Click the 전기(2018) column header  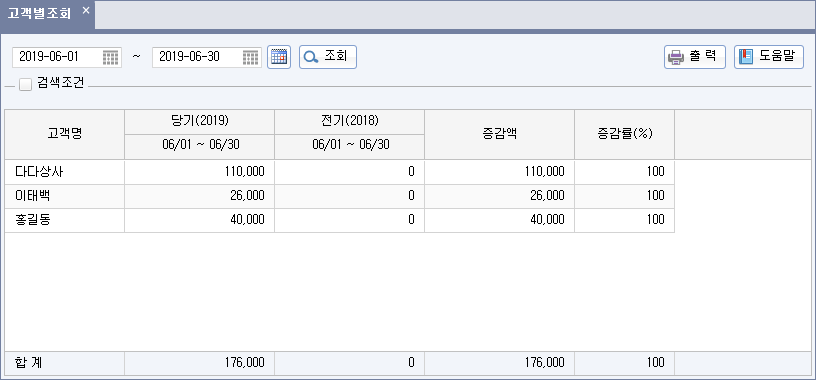(x=349, y=122)
